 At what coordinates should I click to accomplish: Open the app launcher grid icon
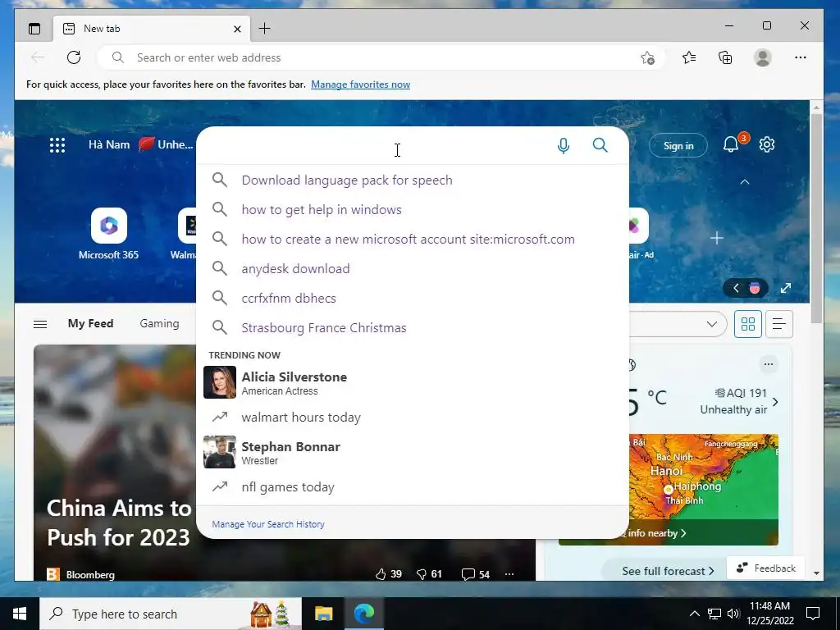[x=57, y=145]
